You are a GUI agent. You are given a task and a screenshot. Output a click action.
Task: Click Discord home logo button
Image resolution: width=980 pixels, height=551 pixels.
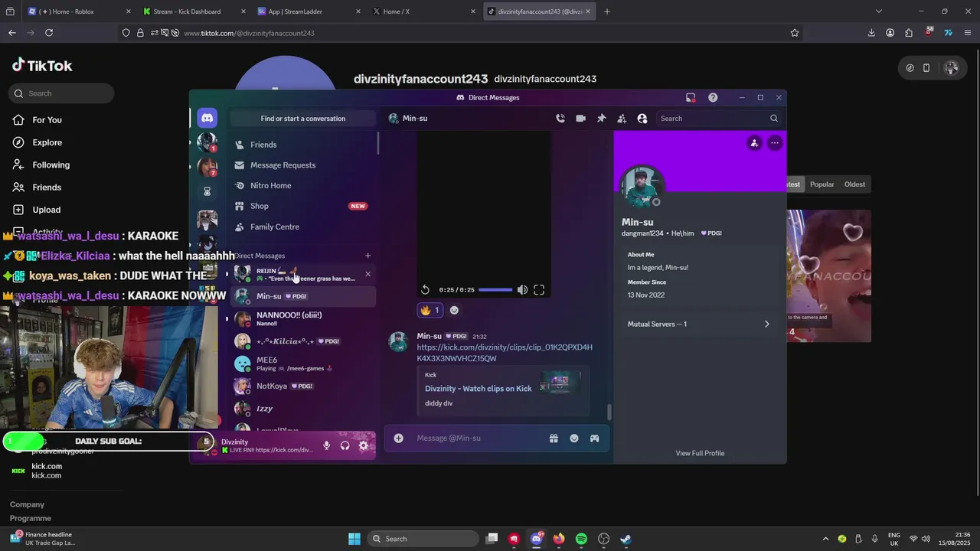coord(207,118)
